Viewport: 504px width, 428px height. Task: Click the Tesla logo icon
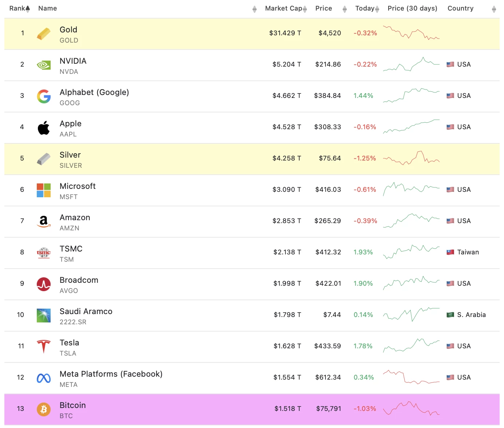[x=44, y=346]
